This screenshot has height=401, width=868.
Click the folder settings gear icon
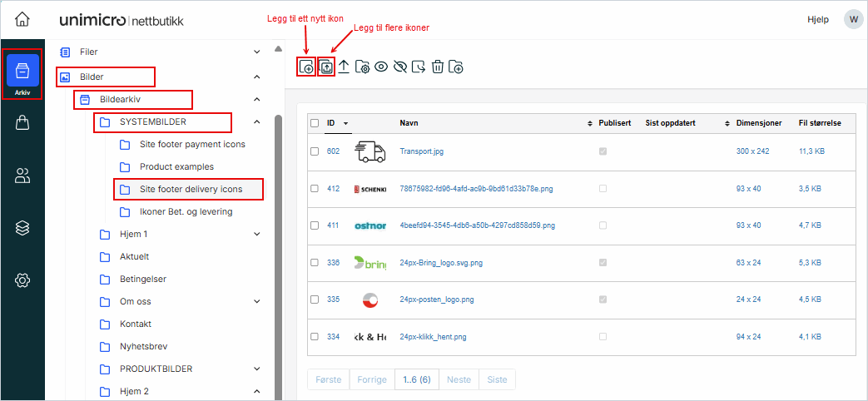click(x=362, y=67)
